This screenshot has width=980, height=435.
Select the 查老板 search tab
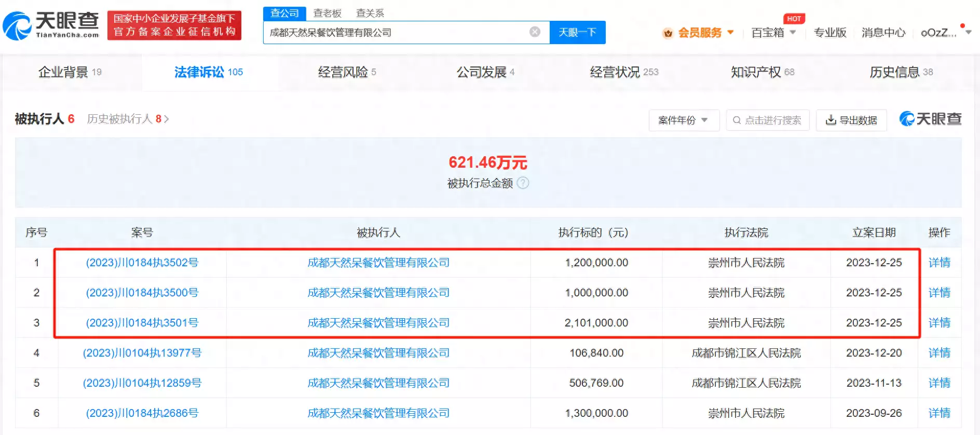(x=328, y=13)
